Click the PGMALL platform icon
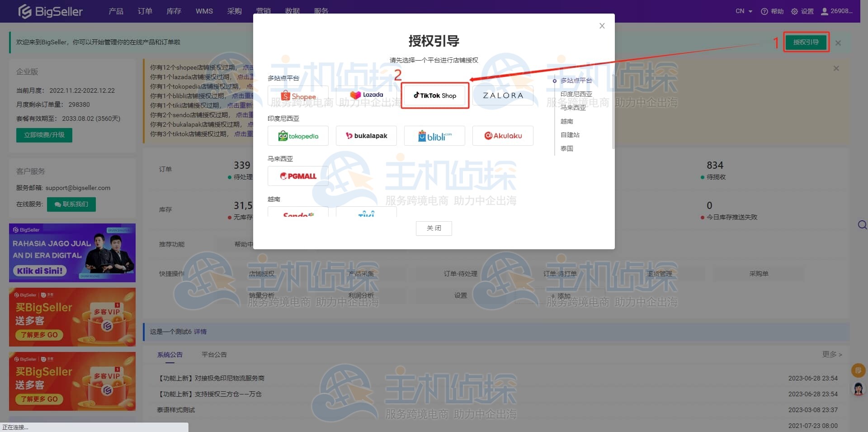 point(298,176)
